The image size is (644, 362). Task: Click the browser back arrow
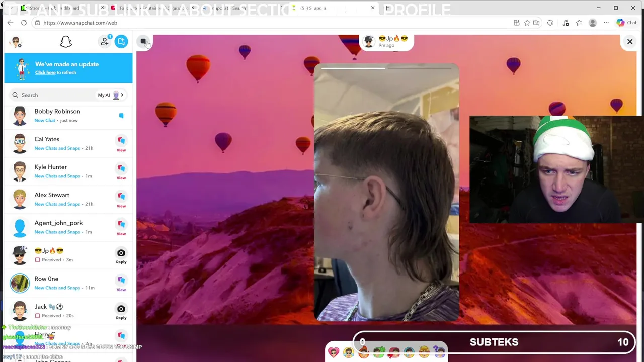(10, 23)
